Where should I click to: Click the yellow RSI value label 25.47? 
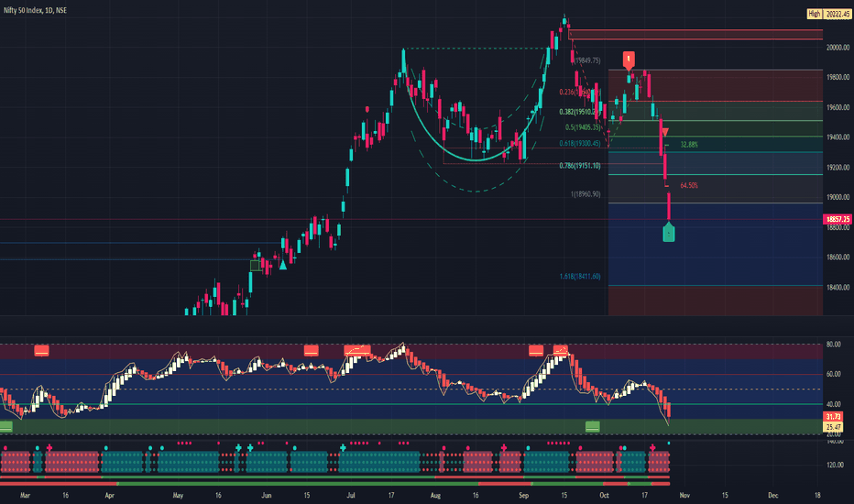click(x=833, y=427)
